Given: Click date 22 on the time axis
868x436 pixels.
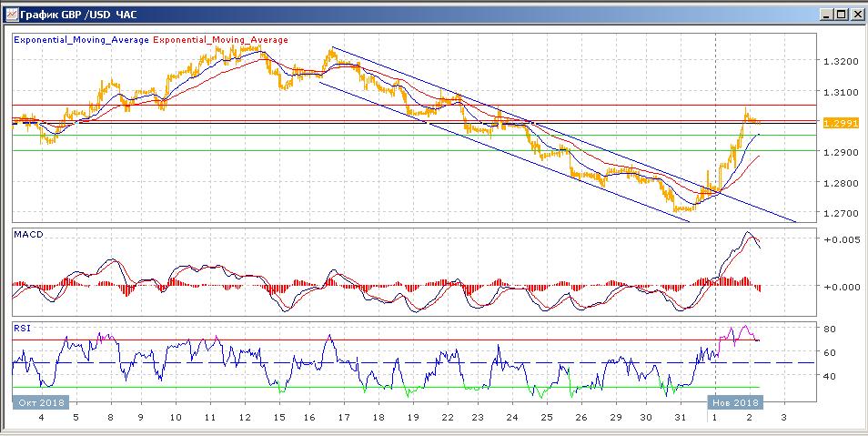Looking at the screenshot, I should click(x=447, y=417).
